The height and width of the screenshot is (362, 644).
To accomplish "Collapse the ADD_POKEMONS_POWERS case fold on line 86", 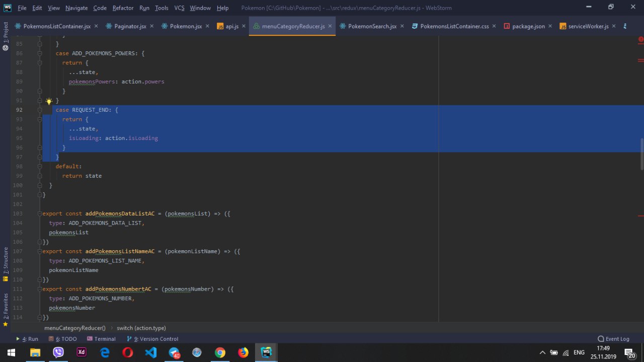I will pos(40,53).
